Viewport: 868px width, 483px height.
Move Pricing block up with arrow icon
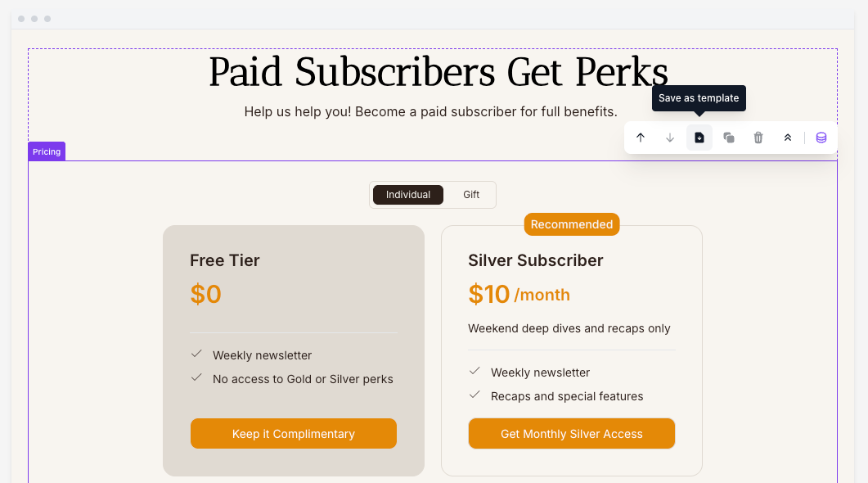(641, 138)
